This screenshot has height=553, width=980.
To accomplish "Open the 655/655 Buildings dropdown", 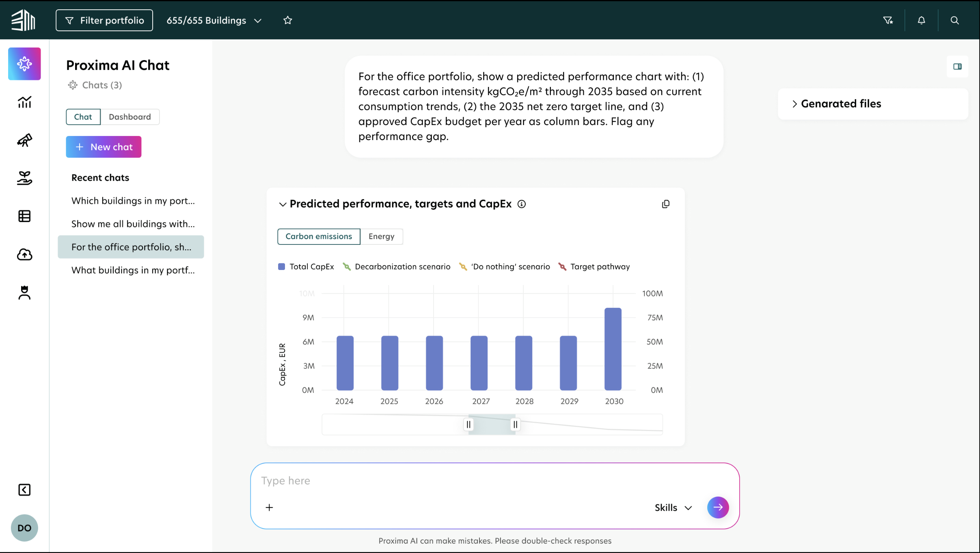I will point(214,20).
